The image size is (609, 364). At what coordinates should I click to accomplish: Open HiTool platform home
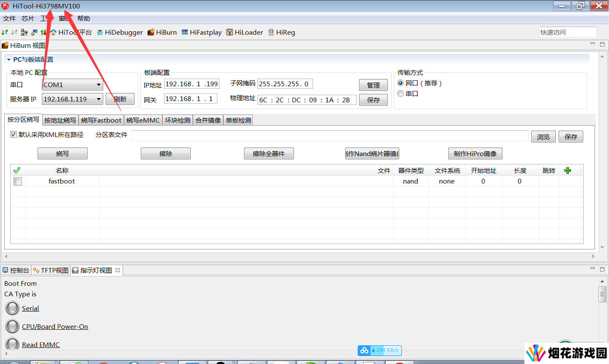[71, 32]
